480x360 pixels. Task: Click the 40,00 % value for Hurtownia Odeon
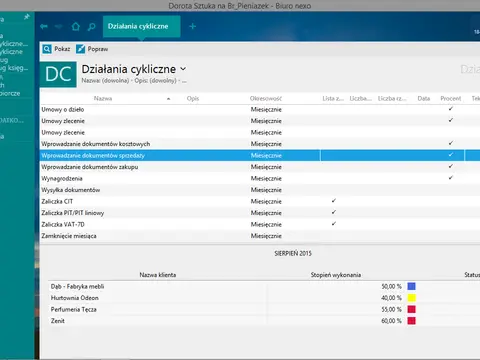pos(391,298)
